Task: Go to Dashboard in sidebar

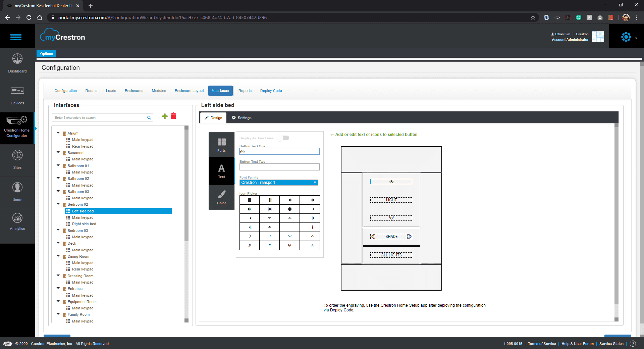Action: coord(17,63)
